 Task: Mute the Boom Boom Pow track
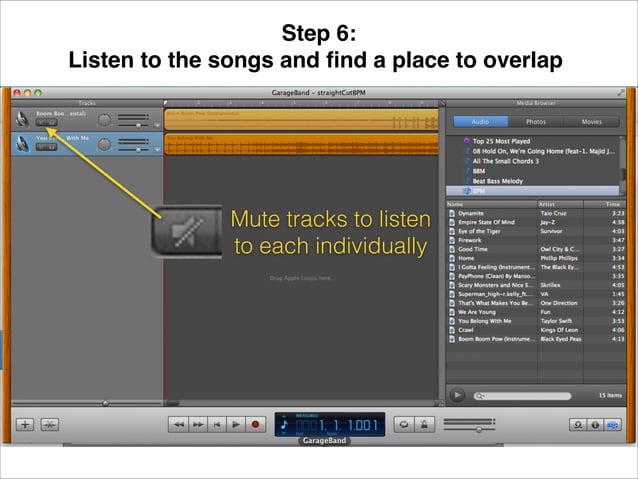[x=41, y=122]
